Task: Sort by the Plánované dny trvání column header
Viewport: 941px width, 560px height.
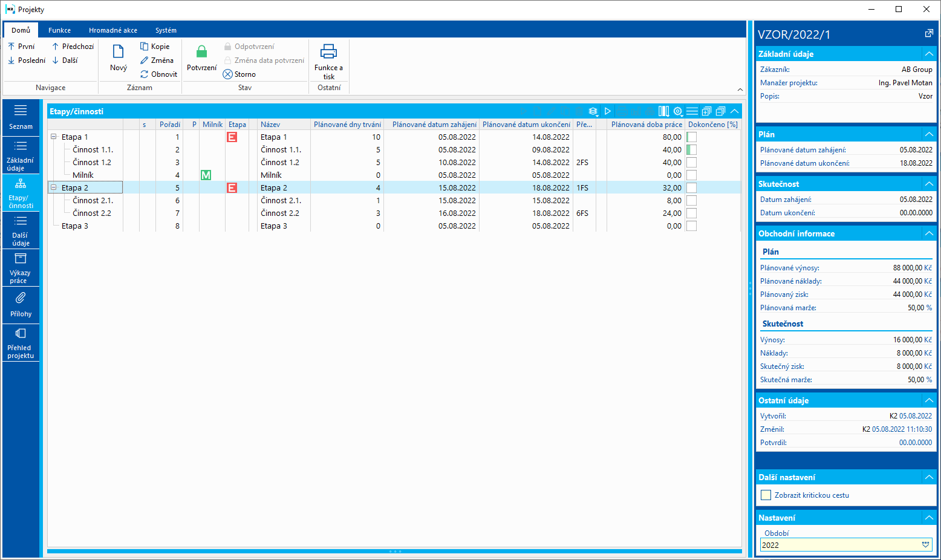Action: pos(347,125)
